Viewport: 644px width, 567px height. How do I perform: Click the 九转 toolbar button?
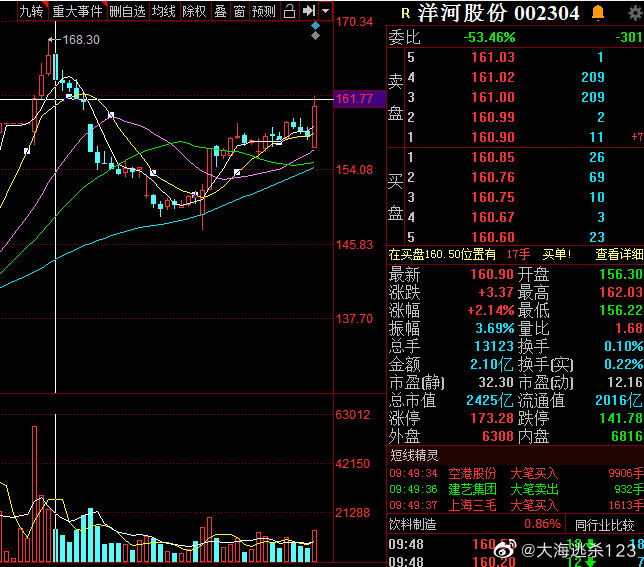[x=32, y=11]
